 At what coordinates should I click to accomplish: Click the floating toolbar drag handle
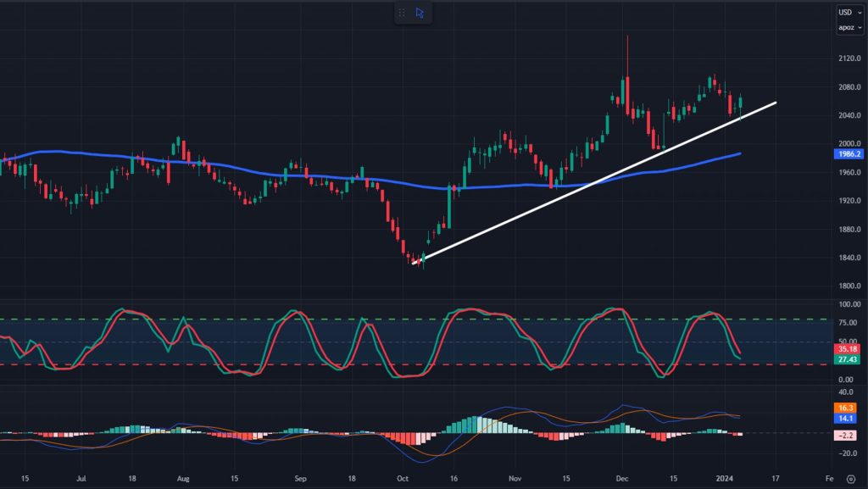pyautogui.click(x=401, y=13)
